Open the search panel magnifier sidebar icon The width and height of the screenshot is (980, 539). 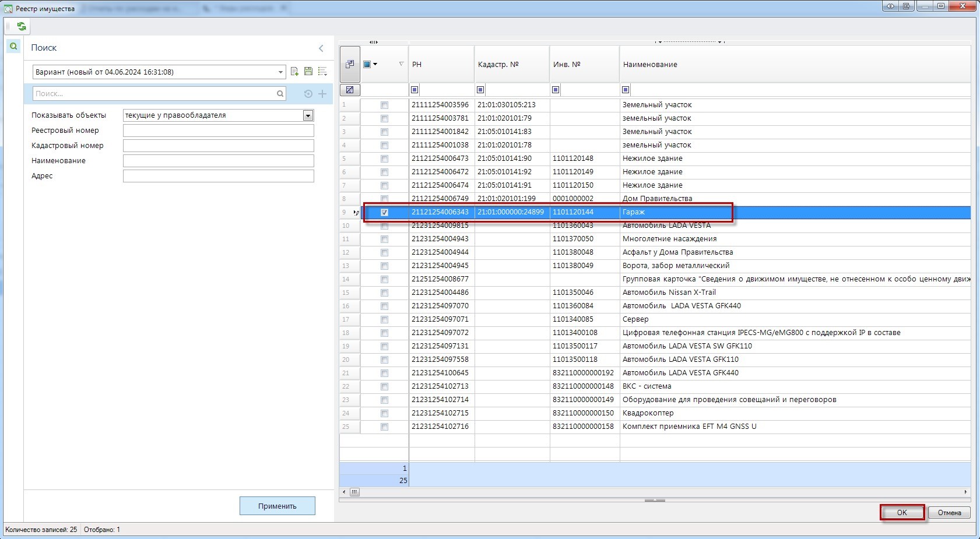coord(13,46)
